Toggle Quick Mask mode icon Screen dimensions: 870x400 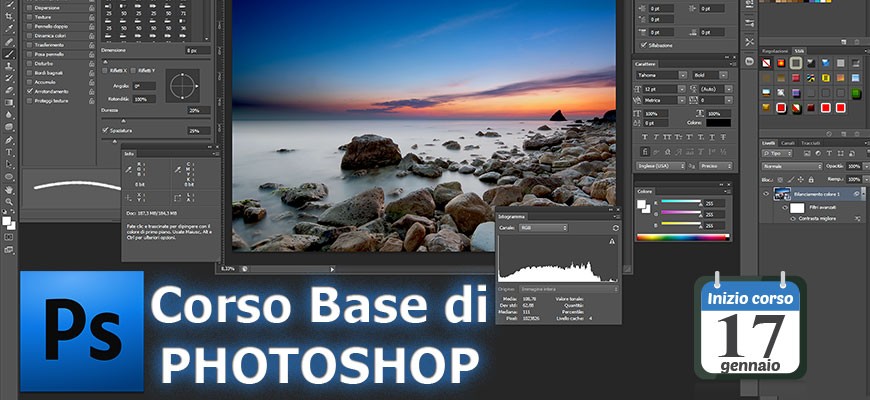[9, 237]
